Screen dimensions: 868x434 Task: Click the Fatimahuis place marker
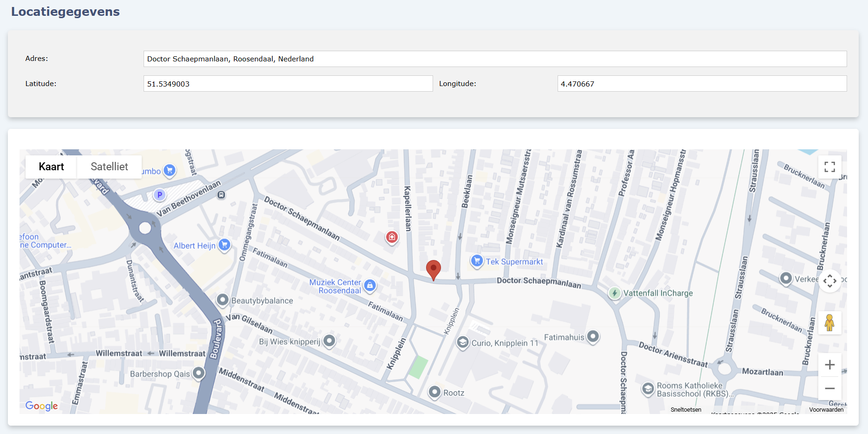pos(592,336)
